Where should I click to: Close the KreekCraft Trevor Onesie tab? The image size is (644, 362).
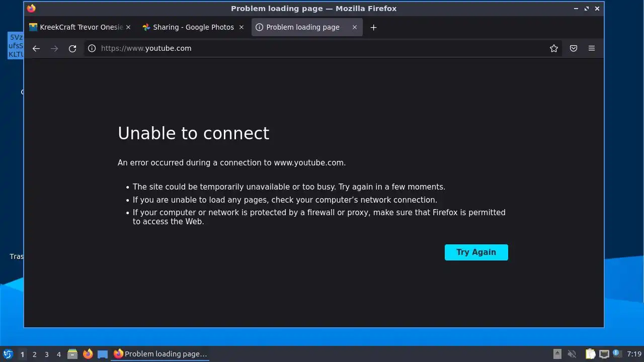point(128,27)
